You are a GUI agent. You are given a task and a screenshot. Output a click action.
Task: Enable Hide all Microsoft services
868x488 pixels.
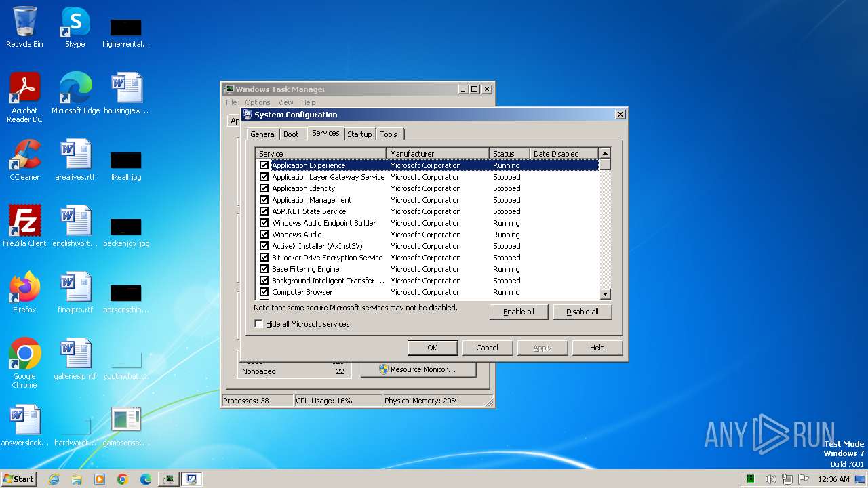[x=258, y=324]
